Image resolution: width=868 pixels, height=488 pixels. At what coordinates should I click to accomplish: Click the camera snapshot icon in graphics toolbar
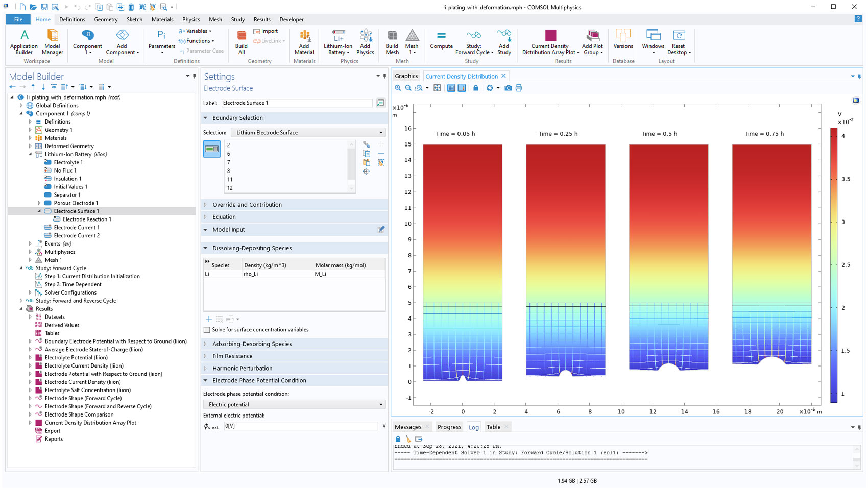click(x=508, y=88)
